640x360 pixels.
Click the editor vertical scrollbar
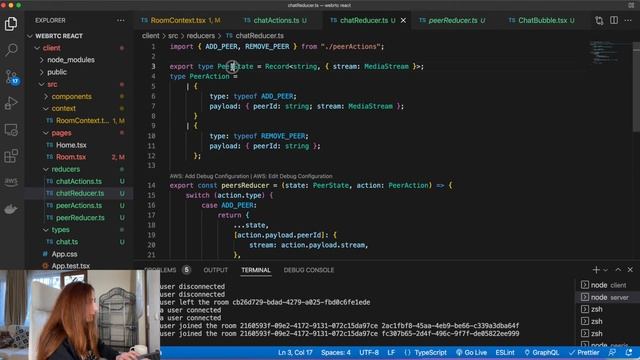coord(636,86)
